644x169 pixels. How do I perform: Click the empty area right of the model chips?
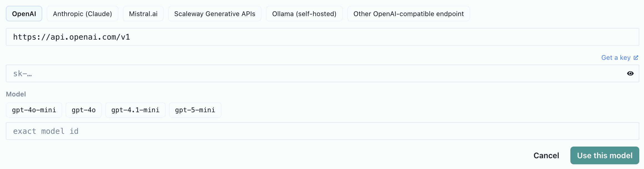(430, 110)
